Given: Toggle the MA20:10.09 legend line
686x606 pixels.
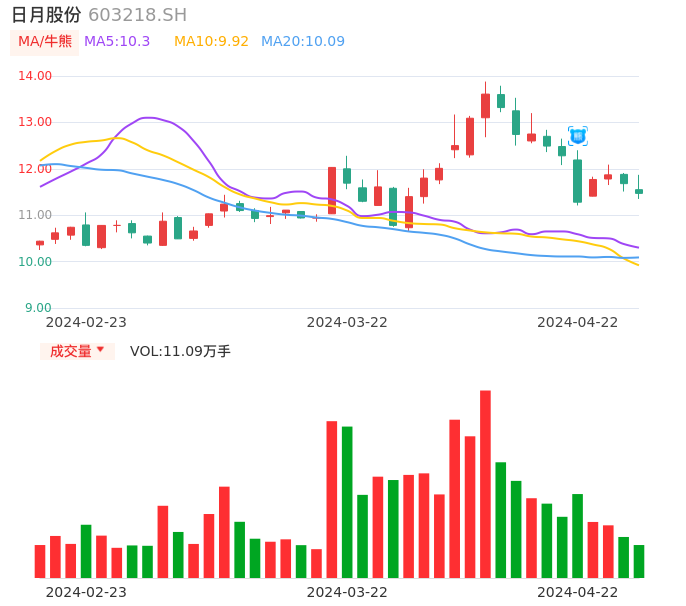Looking at the screenshot, I should coord(302,42).
